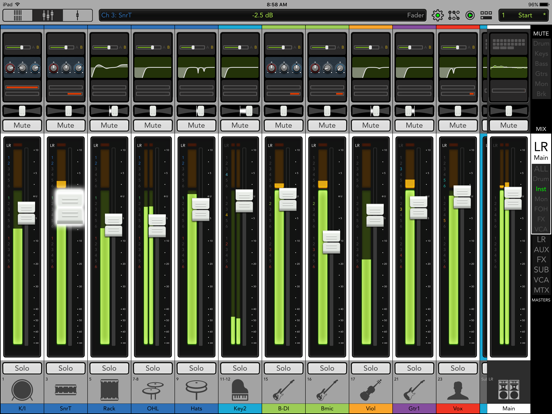Select the VCA masters tab

click(541, 280)
